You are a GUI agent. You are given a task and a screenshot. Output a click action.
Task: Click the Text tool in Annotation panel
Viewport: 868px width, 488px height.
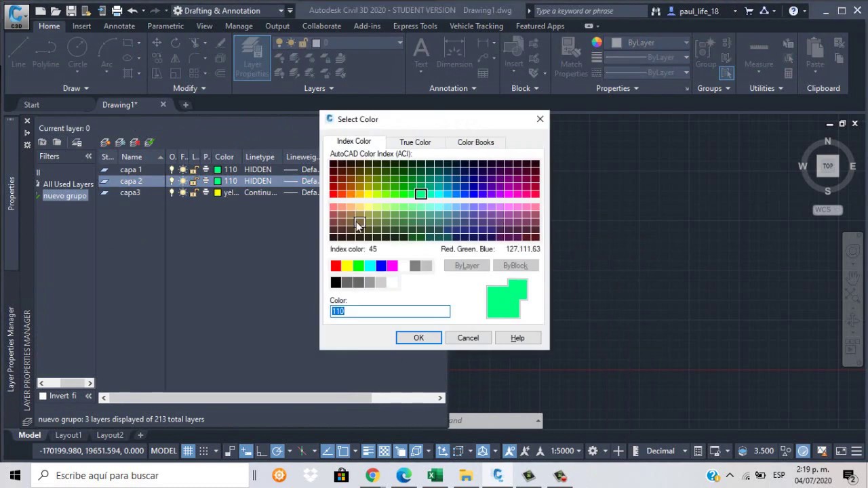[421, 53]
